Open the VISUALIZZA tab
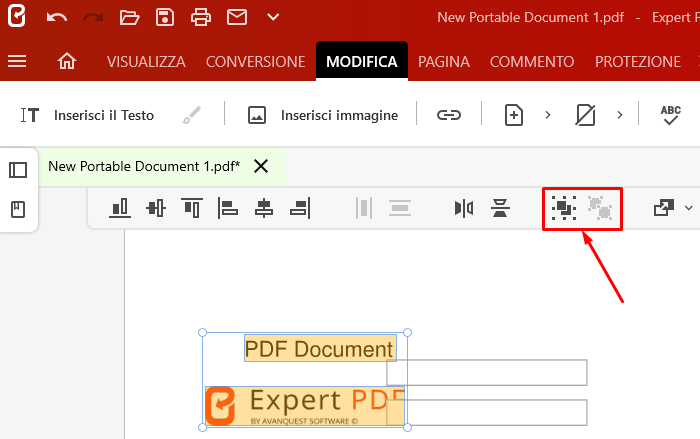Image resolution: width=700 pixels, height=439 pixels. [146, 61]
